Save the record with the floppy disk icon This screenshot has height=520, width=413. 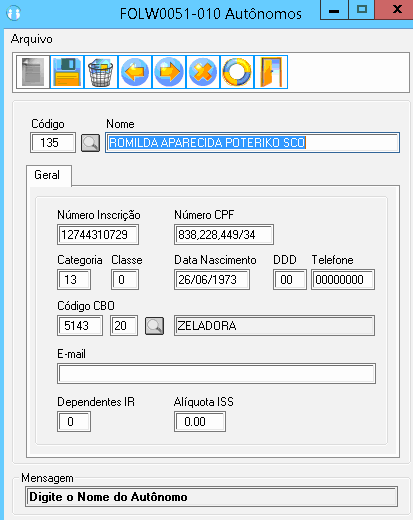tap(67, 72)
